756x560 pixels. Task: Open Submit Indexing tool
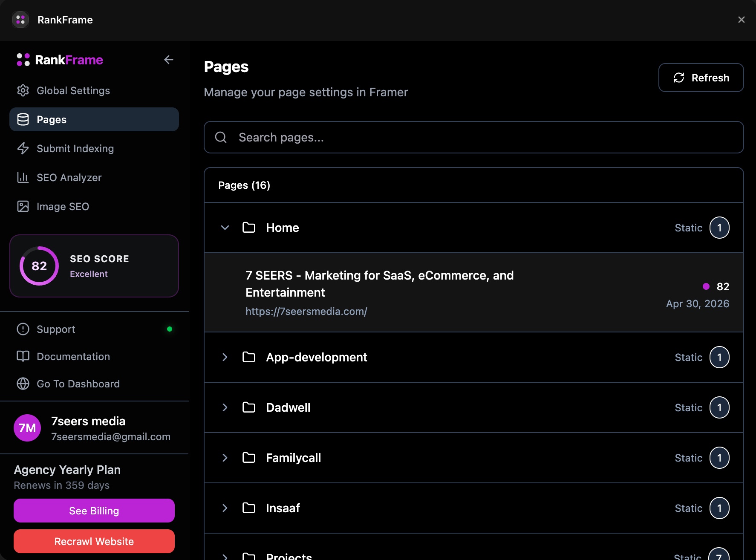(23, 148)
